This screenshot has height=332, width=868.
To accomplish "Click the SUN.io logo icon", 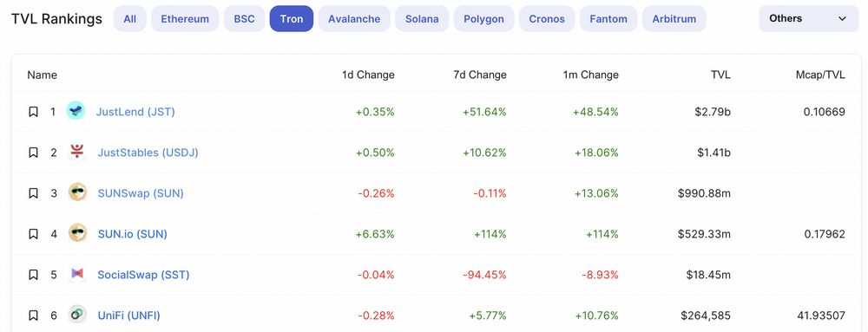I will click(77, 234).
